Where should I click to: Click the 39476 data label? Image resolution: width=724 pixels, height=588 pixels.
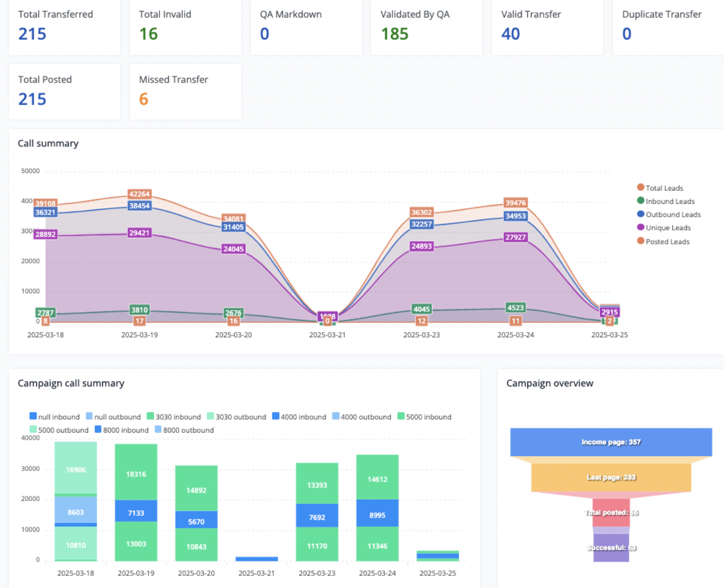pyautogui.click(x=515, y=203)
